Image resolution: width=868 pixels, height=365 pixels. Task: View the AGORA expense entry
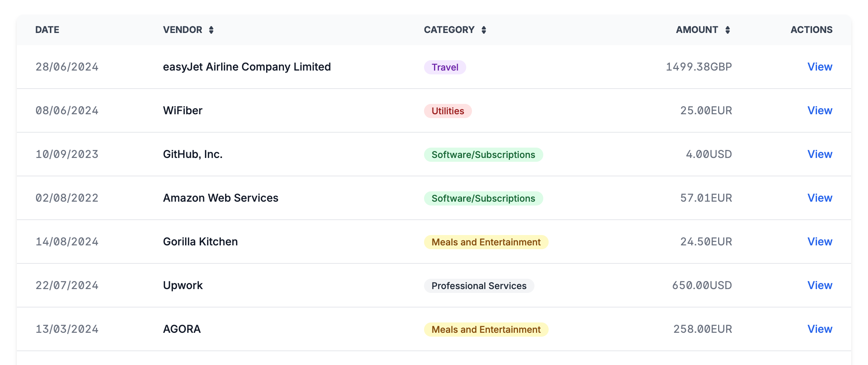(x=819, y=329)
